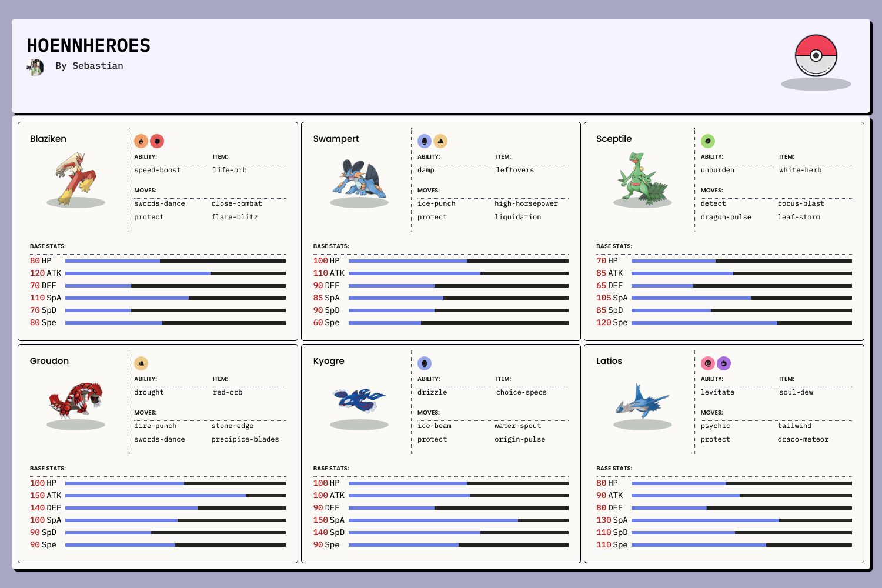This screenshot has height=588, width=882.
Task: Select Swampert's leftovers item text
Action: pyautogui.click(x=515, y=170)
